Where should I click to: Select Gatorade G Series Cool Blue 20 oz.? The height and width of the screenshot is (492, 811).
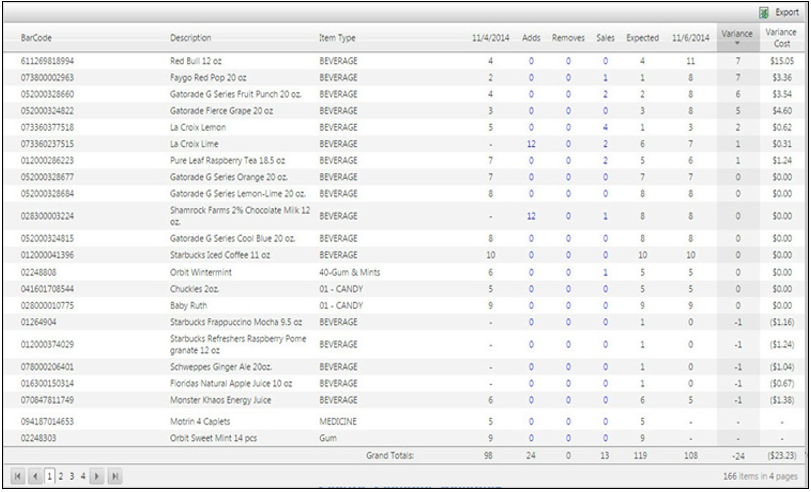click(233, 238)
